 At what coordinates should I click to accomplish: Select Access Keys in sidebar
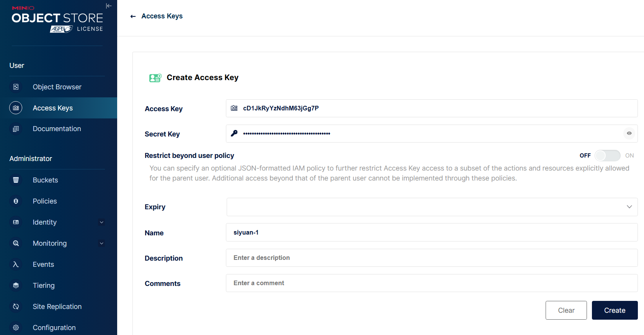53,108
